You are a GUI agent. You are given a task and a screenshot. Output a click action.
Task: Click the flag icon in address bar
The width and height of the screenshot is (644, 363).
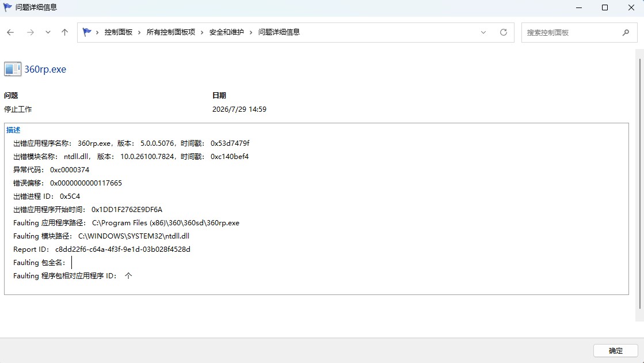[x=87, y=32]
